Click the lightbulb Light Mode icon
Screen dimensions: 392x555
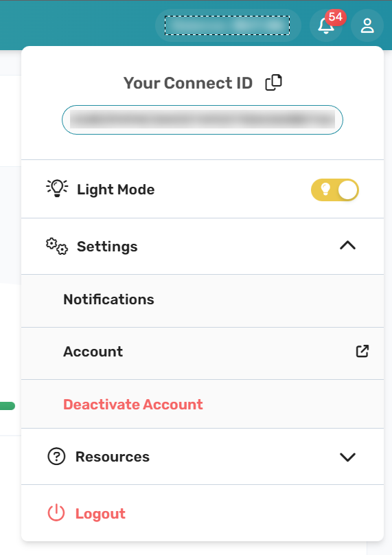pyautogui.click(x=57, y=188)
